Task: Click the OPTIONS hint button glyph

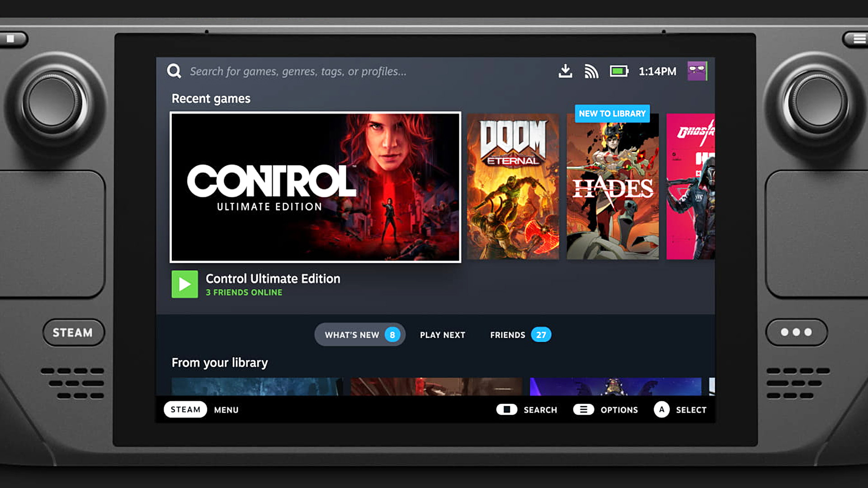Action: (584, 409)
